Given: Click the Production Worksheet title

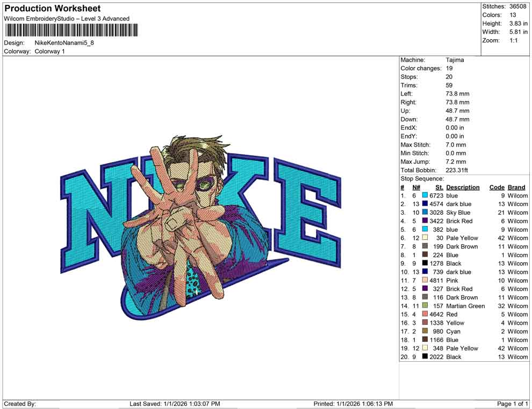Looking at the screenshot, I should click(x=52, y=9).
